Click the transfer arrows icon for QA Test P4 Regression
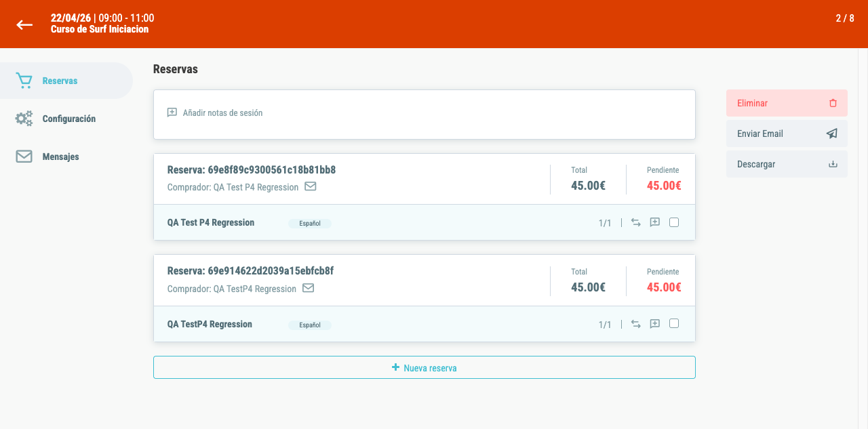 [x=636, y=222]
